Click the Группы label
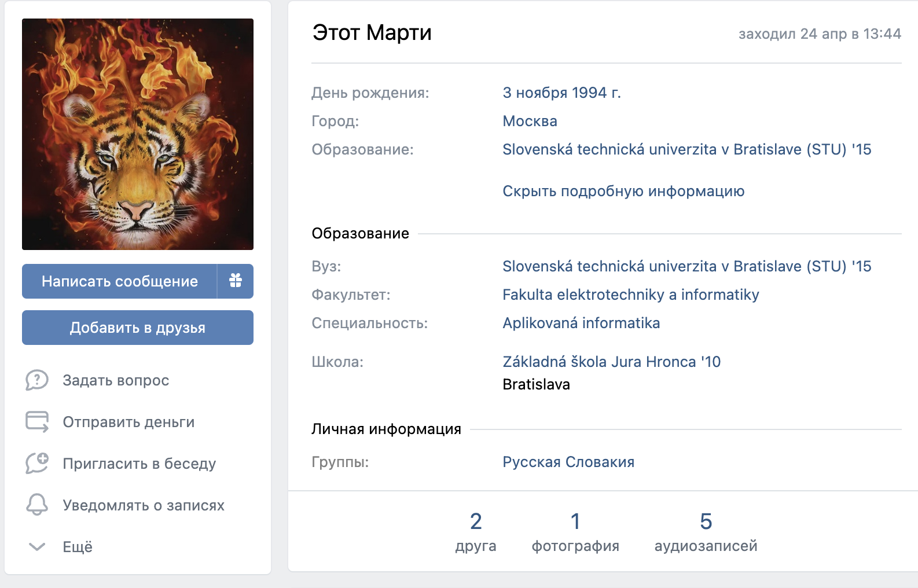This screenshot has height=588, width=918. pos(340,462)
